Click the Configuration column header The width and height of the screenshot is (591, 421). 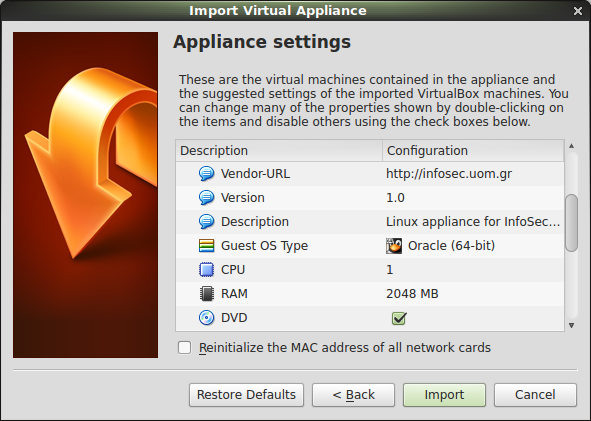click(x=473, y=151)
